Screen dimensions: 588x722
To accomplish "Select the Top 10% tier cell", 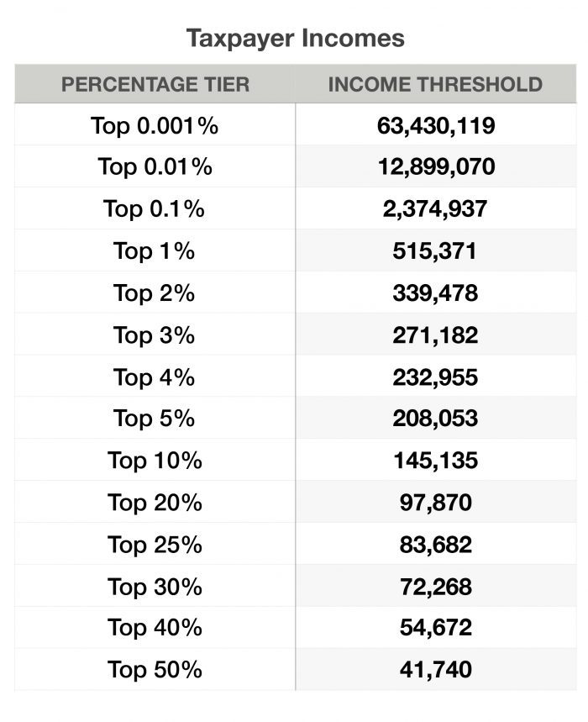I will 155,461.
